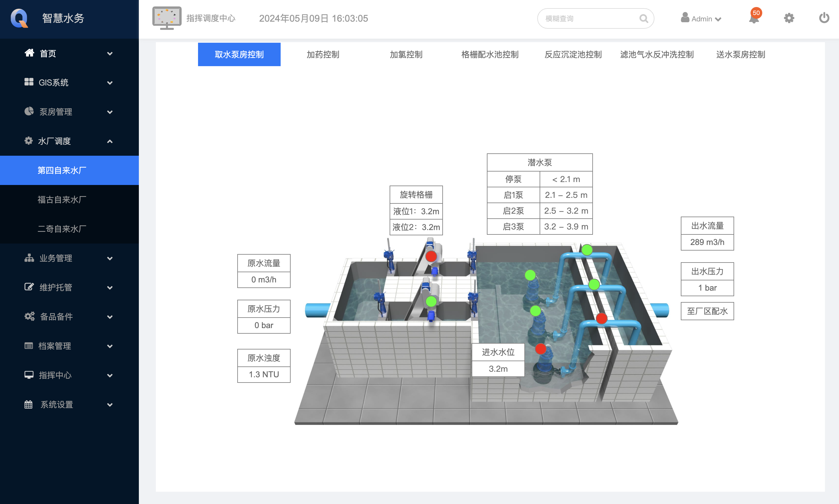Select 二奇自来水厂 in the sidebar
The height and width of the screenshot is (504, 839).
pyautogui.click(x=62, y=229)
